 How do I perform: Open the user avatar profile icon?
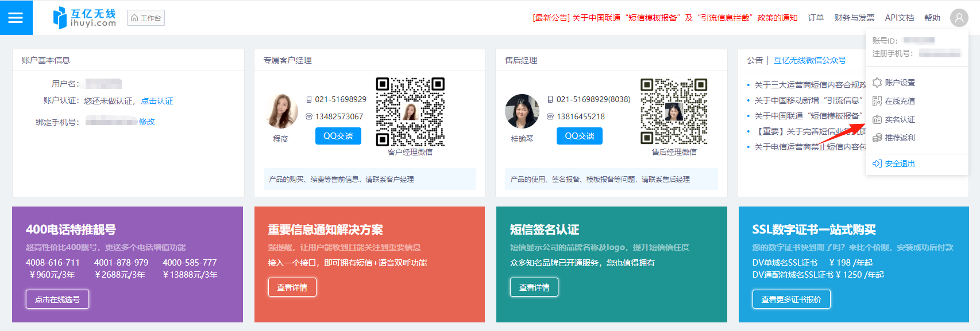pyautogui.click(x=959, y=18)
